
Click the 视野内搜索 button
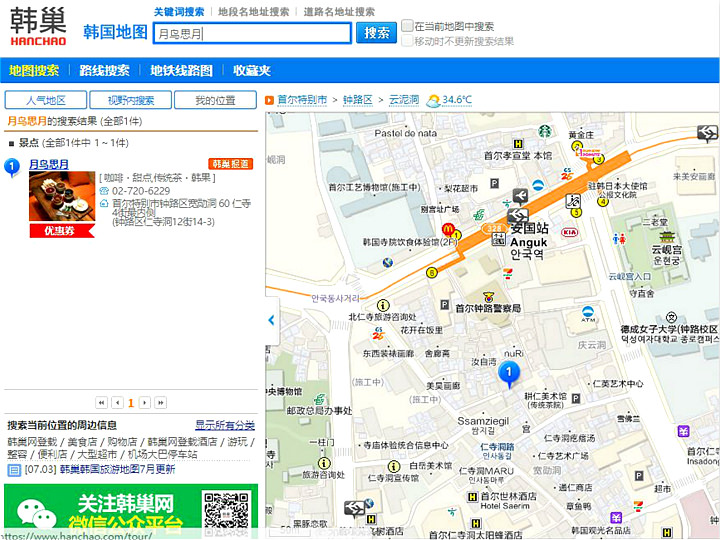click(130, 100)
